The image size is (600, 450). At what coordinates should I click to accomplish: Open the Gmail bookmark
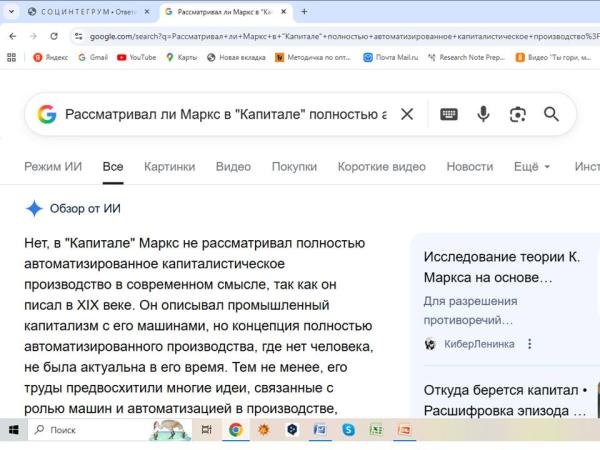(x=93, y=57)
